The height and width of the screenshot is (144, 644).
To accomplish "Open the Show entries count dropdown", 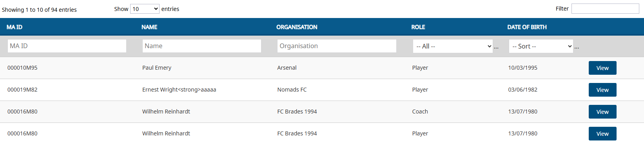I will [145, 9].
